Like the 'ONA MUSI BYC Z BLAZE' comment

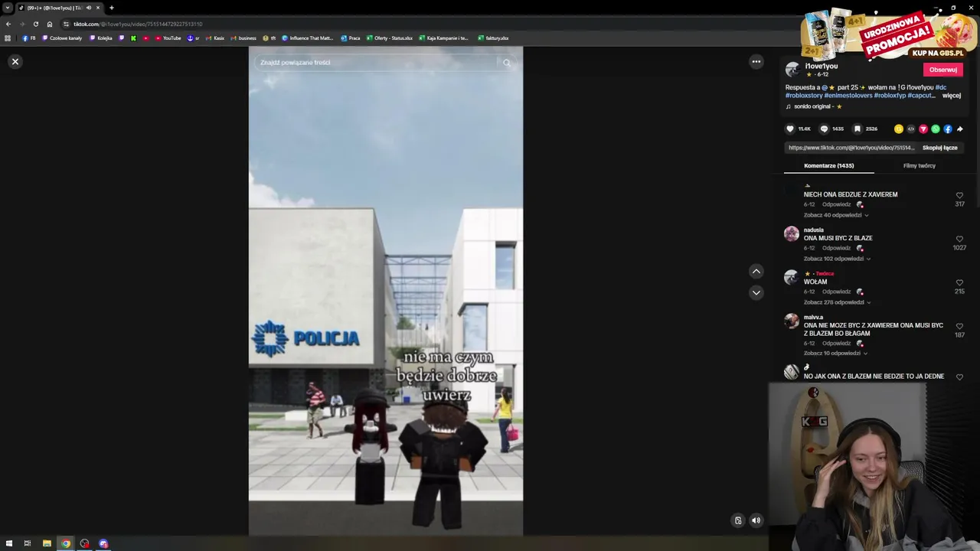click(x=959, y=240)
